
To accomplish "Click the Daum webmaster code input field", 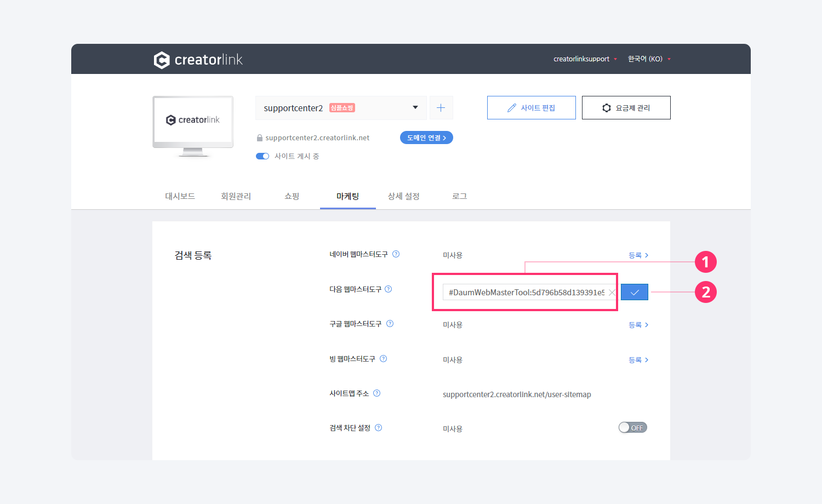I will click(525, 293).
